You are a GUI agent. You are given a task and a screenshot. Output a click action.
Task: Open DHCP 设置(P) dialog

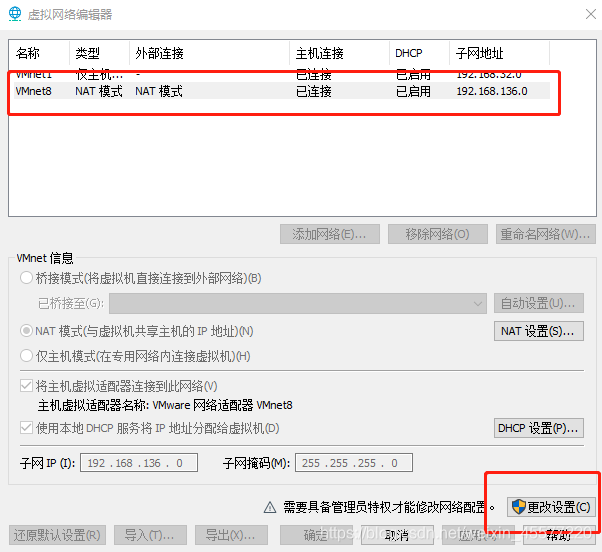tap(539, 428)
